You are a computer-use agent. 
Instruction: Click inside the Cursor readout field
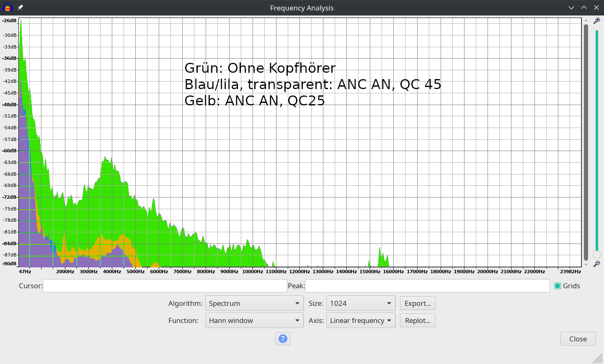pyautogui.click(x=165, y=286)
